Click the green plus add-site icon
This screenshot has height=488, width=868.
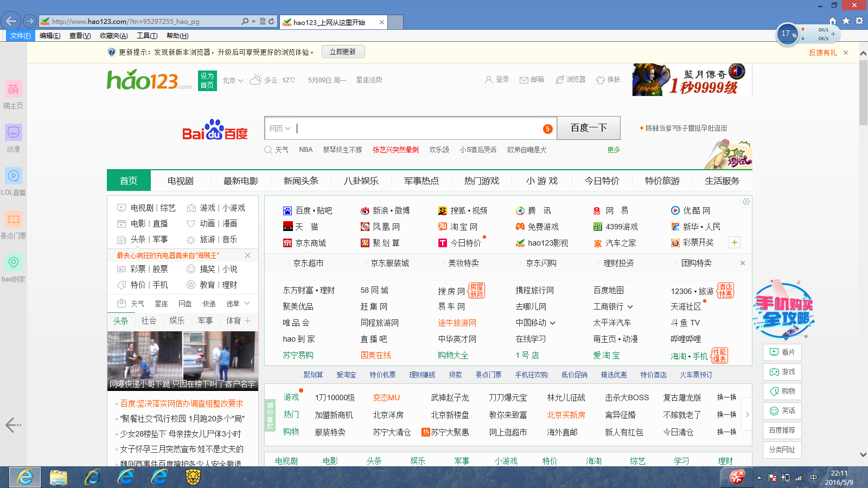(735, 242)
